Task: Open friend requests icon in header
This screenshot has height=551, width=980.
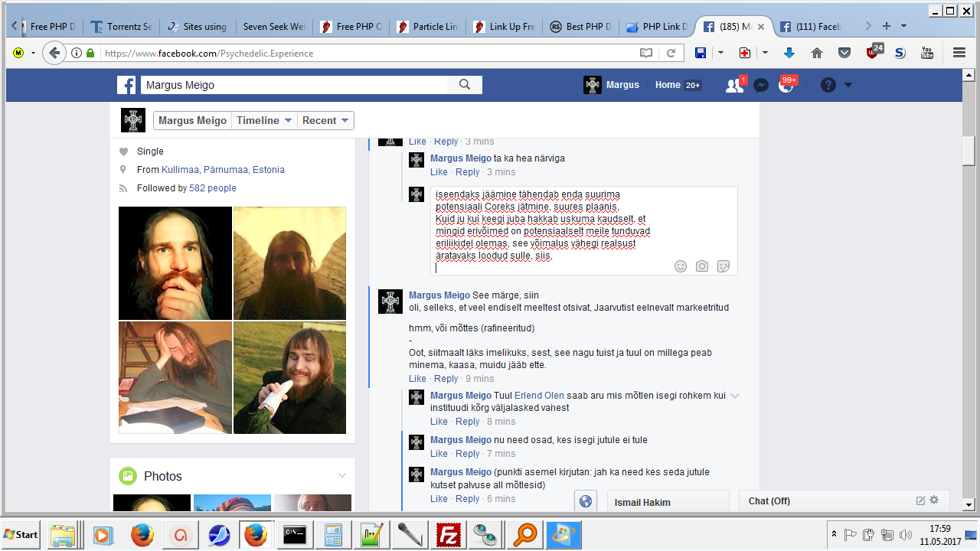Action: pos(734,85)
